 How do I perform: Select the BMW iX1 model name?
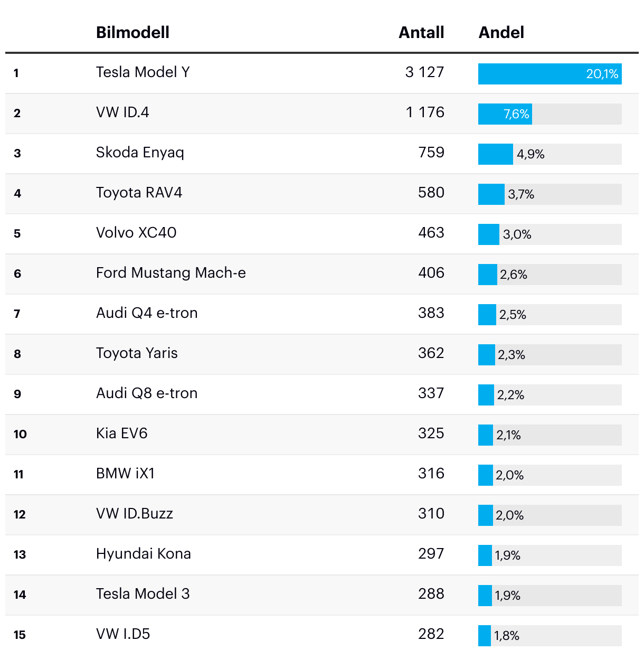coord(125,474)
